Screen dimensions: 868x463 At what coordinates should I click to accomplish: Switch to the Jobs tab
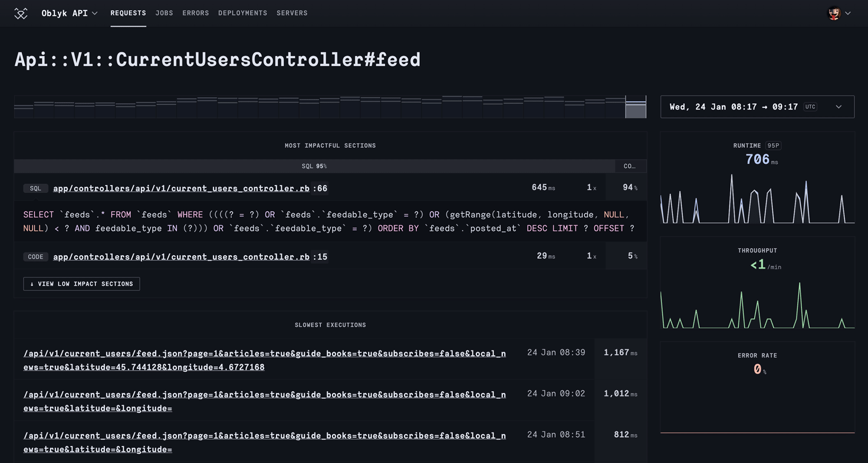point(164,13)
